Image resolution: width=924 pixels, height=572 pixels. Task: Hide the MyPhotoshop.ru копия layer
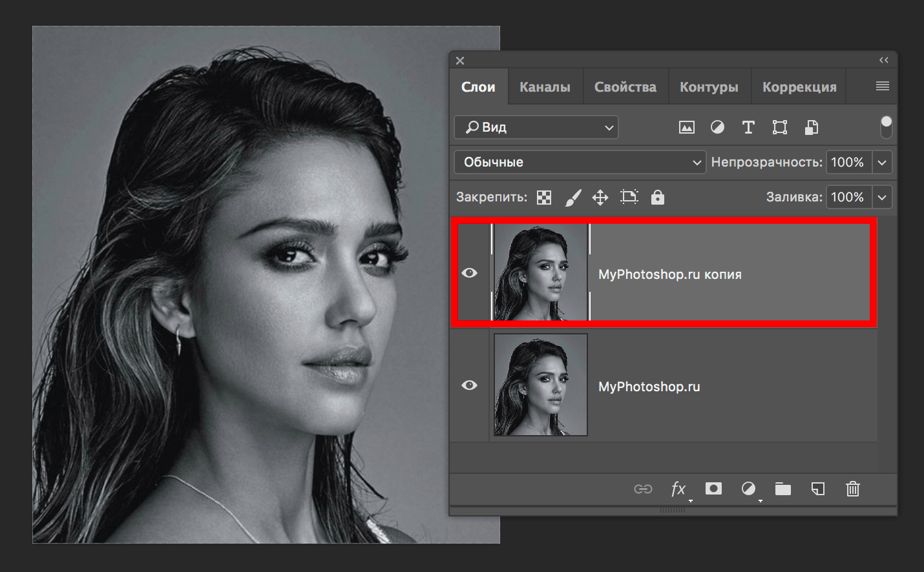click(470, 273)
